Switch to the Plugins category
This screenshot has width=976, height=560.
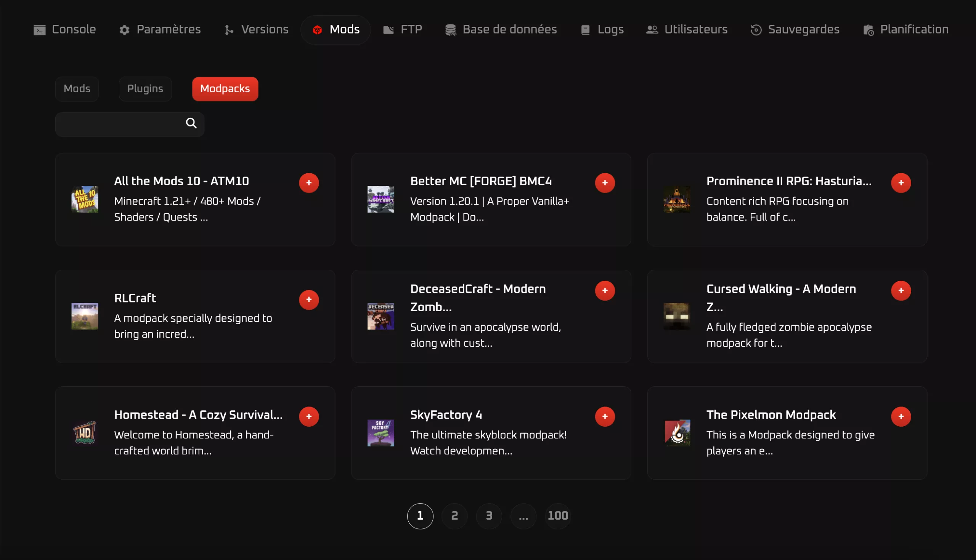[x=145, y=89]
